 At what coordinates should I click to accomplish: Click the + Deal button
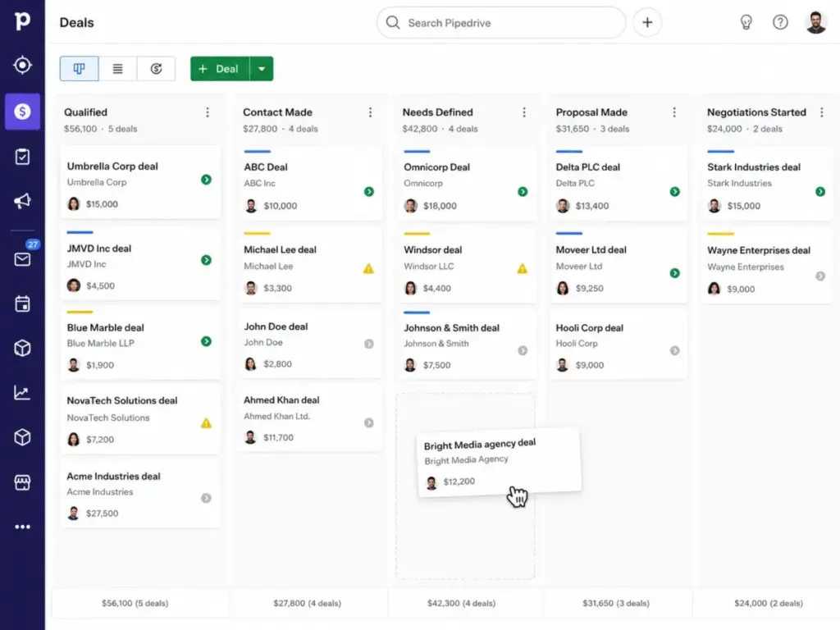[x=220, y=69]
